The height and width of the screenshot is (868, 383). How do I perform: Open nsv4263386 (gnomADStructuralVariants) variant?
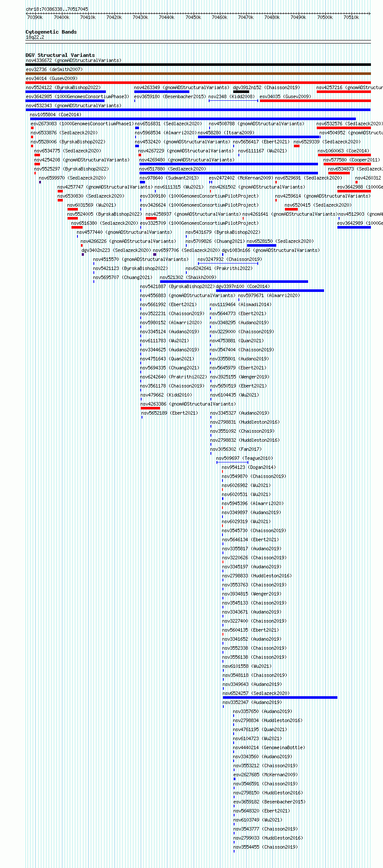coord(188,404)
